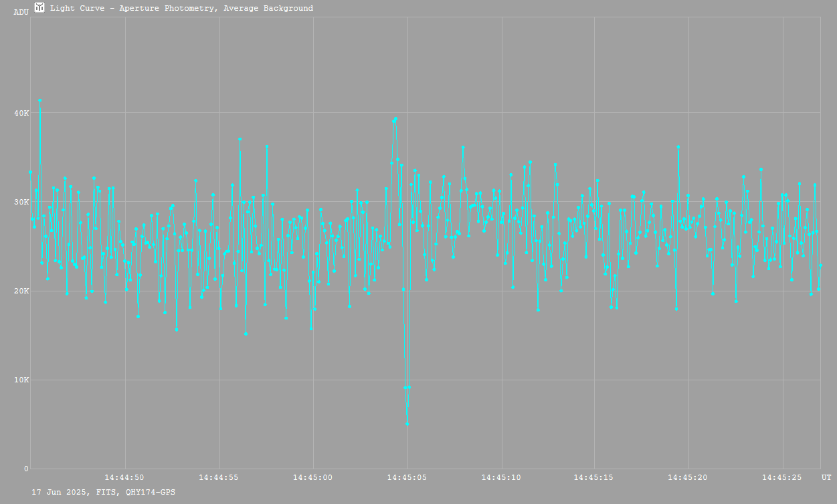Screen dimensions: 837x504
Task: Click the 0 label at the axis origin
Action: pos(26,469)
